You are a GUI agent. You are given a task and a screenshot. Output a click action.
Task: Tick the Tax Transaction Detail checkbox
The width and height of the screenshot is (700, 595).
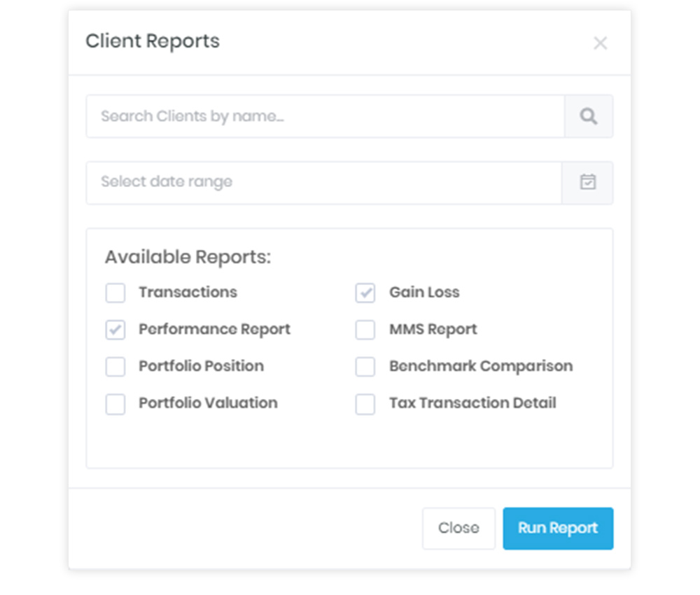coord(365,404)
